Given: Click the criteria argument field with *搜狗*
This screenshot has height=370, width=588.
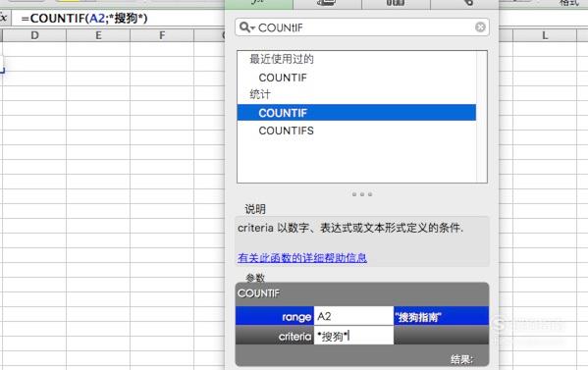Looking at the screenshot, I should 353,336.
